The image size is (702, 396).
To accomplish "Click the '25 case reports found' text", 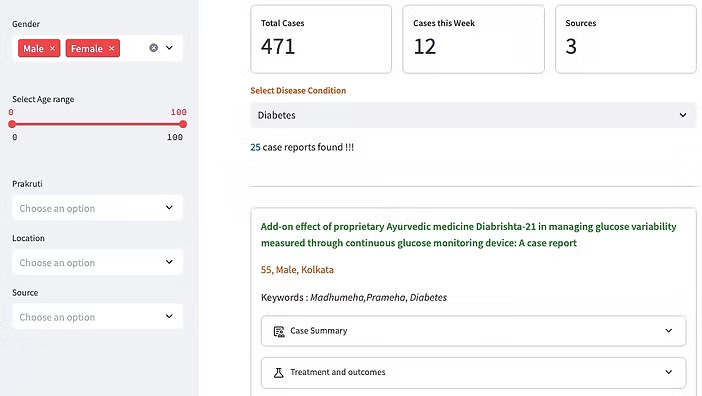I will click(x=302, y=147).
